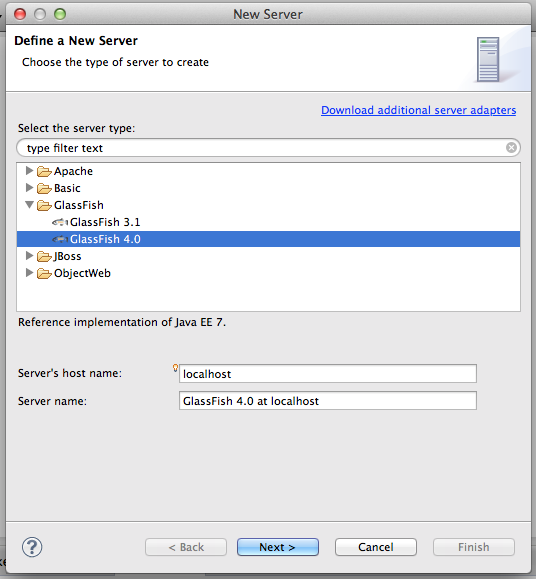The image size is (536, 579).
Task: Click the GlassFish 3.1 fish icon
Action: 60,222
